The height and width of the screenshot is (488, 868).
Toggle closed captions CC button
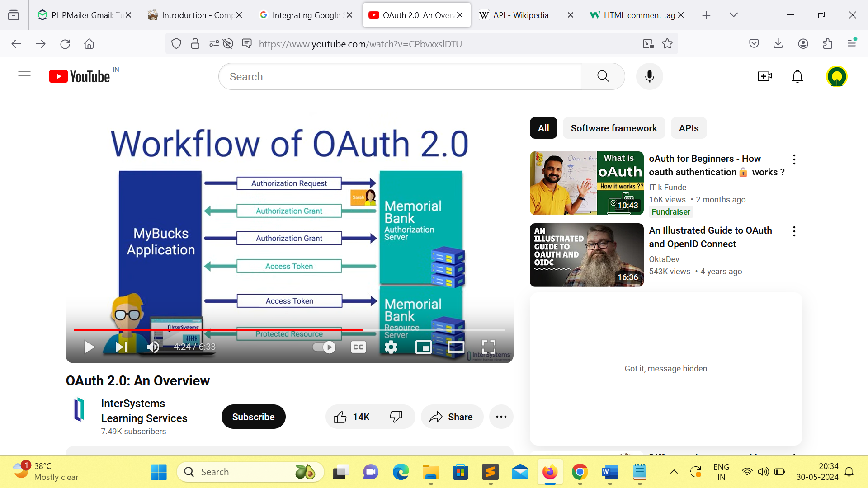[x=359, y=347]
